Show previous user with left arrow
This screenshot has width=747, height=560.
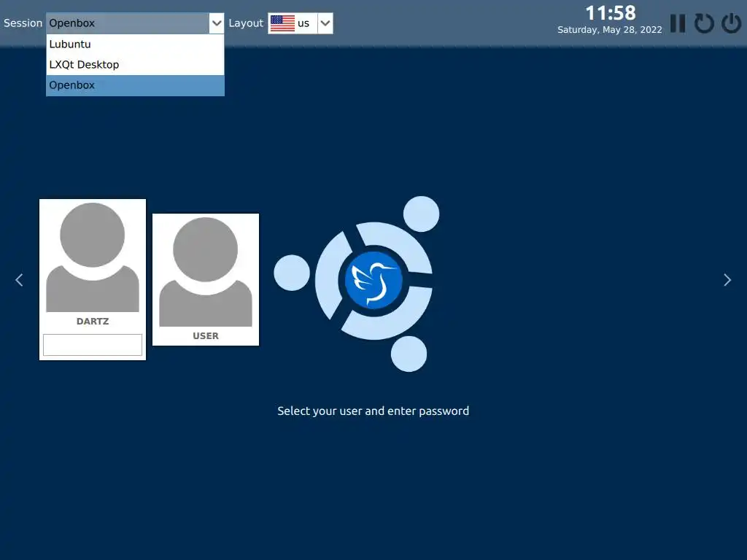tap(19, 280)
